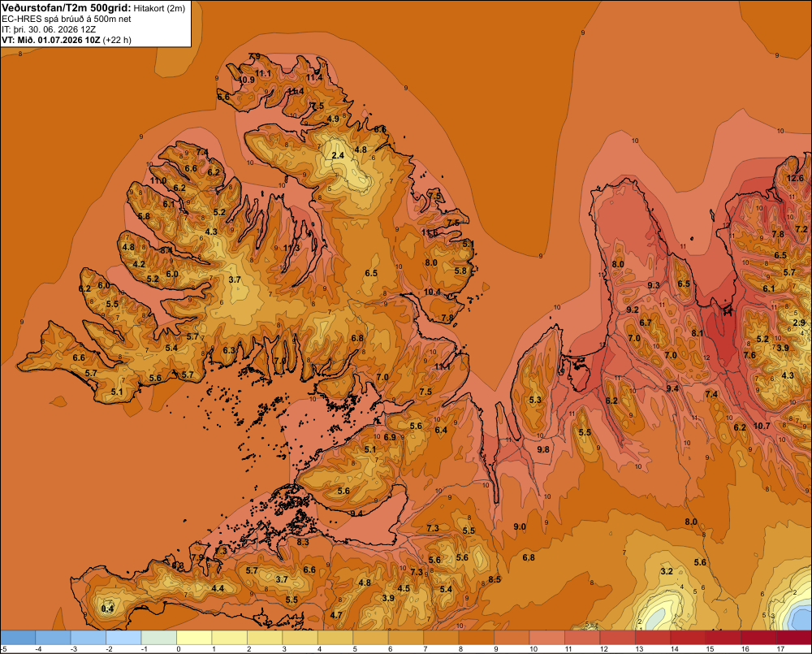Viewport: 812px width, 654px height.
Task: Click the VT valid time 01.07.2026 10Z
Action: [x=69, y=40]
